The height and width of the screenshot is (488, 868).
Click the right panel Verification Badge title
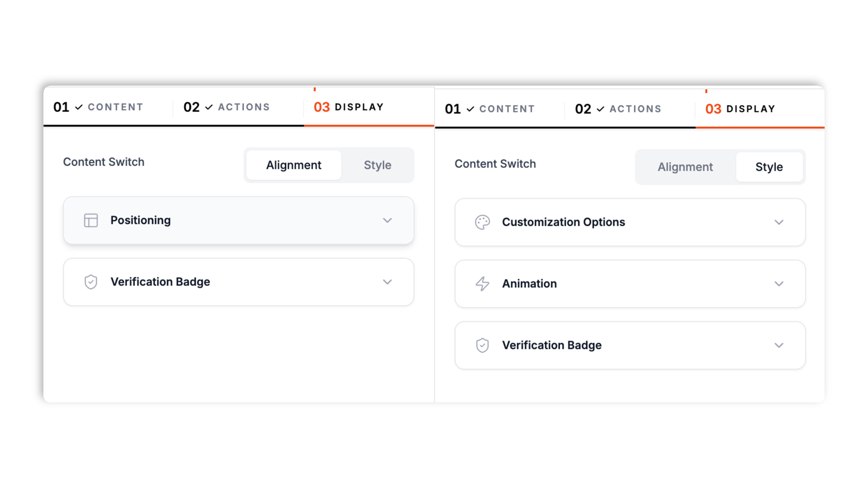[552, 345]
